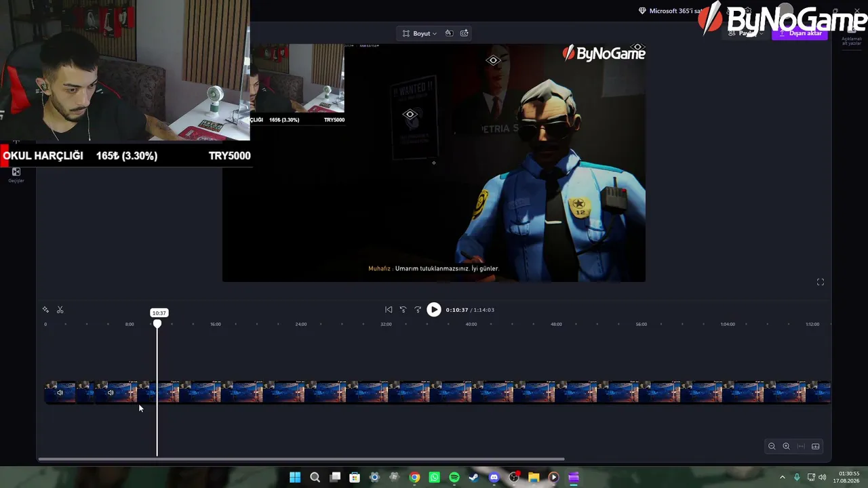Toggle fullscreen preview icon

coord(821,282)
